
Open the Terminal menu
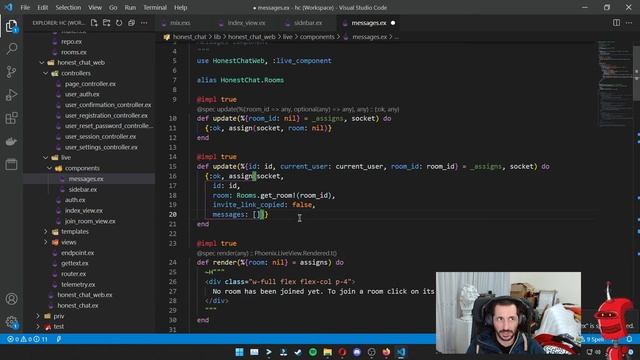pos(155,7)
